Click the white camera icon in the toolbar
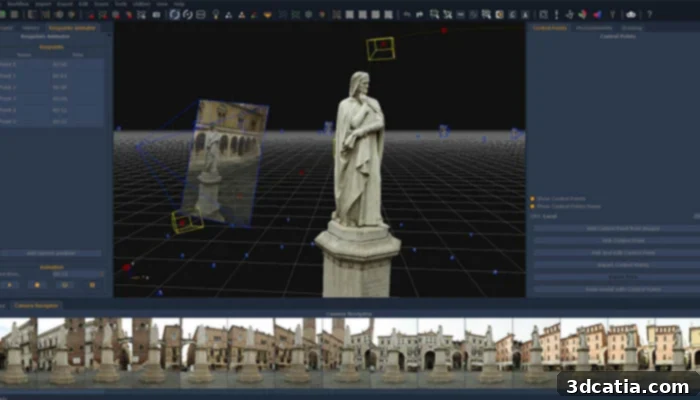 pos(156,15)
